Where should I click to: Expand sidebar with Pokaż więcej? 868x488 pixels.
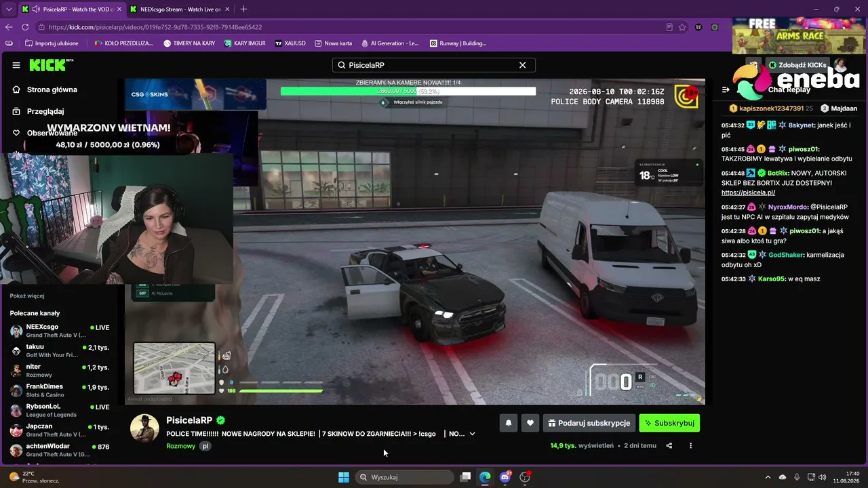pyautogui.click(x=27, y=296)
